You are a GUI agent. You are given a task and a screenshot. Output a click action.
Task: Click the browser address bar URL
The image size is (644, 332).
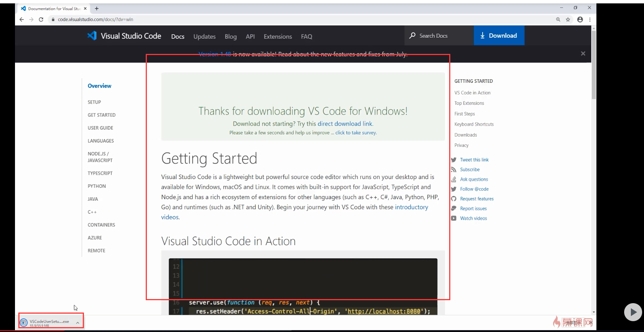(96, 19)
